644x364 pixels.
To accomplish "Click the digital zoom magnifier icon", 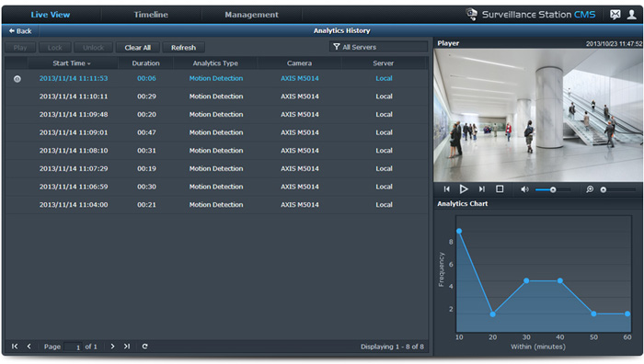I will pos(590,189).
